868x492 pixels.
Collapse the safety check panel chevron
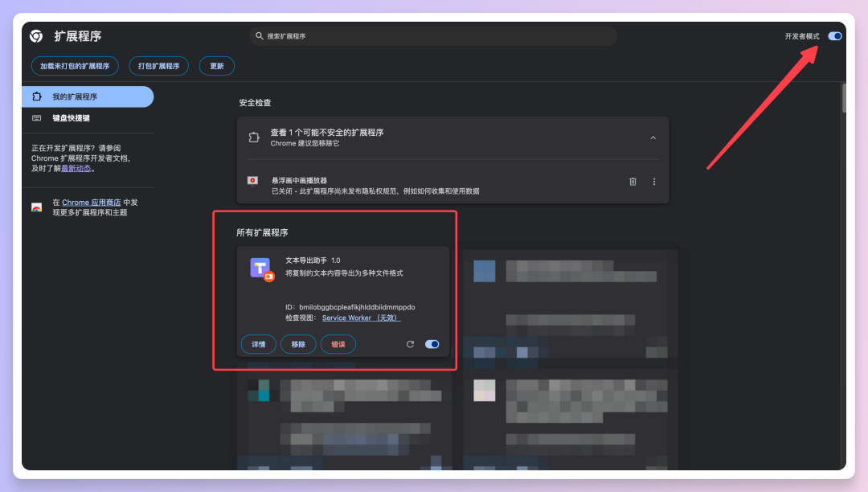point(653,137)
